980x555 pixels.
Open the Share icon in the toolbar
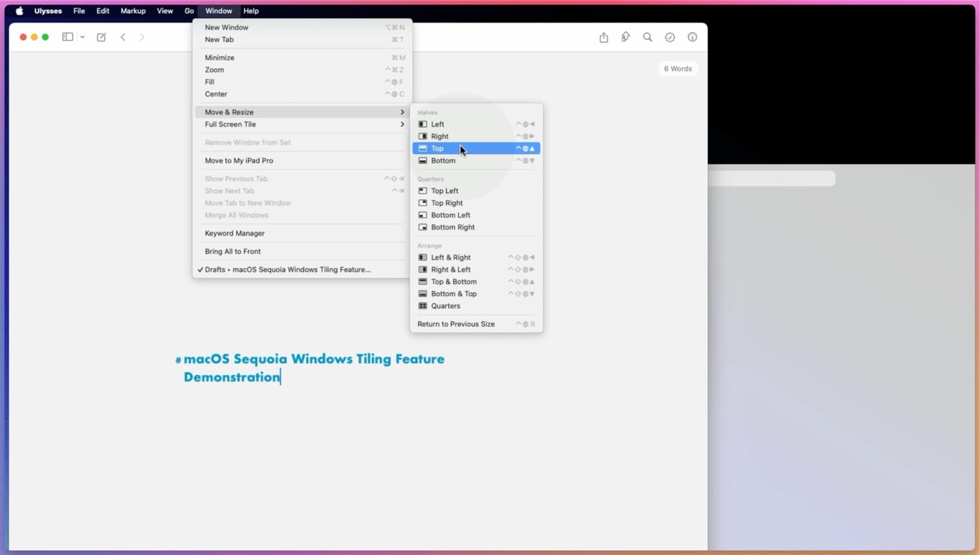pos(603,37)
